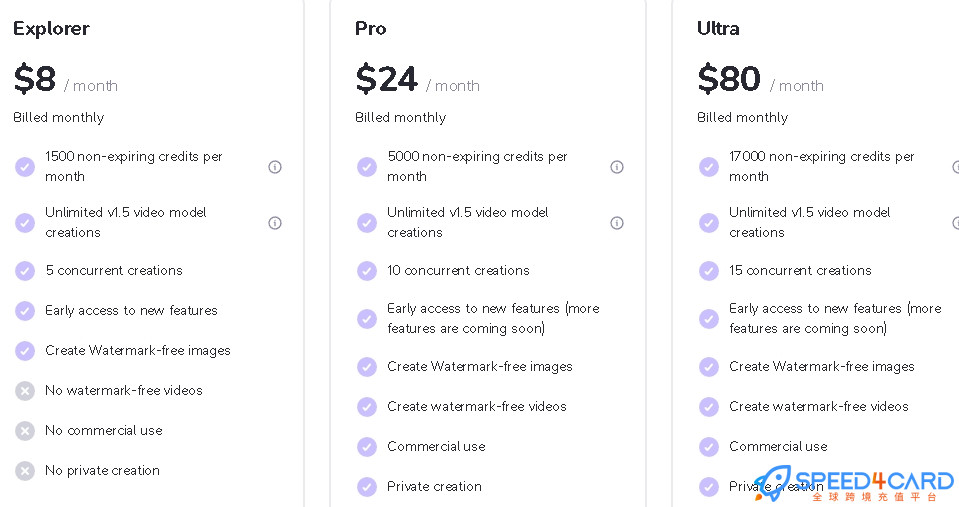Click checkmark icon for Explorer 5 concurrent creations
Viewport: 959px width, 507px height.
25,271
